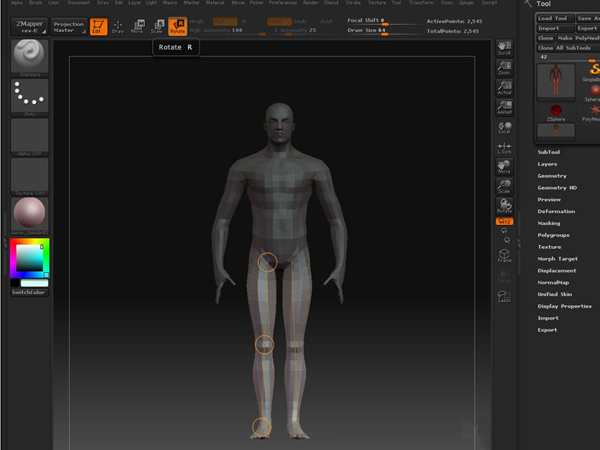Pick the PolyMesh star tool icon
600x450 pixels.
tap(592, 113)
